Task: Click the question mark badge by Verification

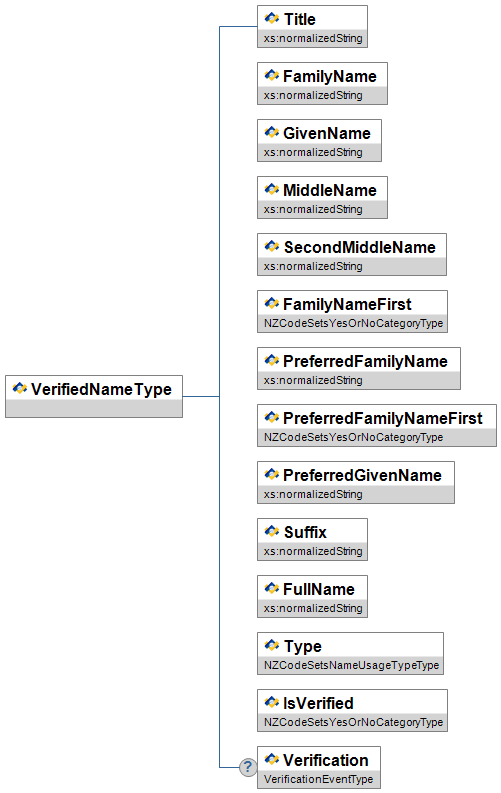Action: [248, 767]
